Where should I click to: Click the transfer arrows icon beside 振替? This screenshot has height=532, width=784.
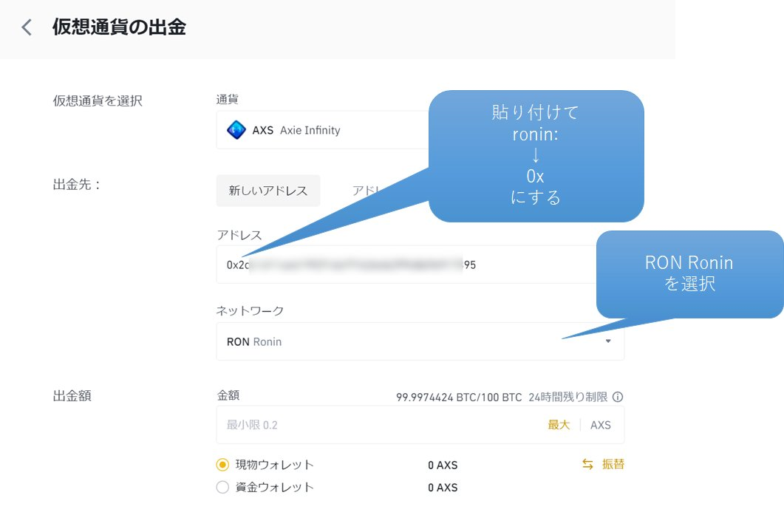click(x=587, y=464)
